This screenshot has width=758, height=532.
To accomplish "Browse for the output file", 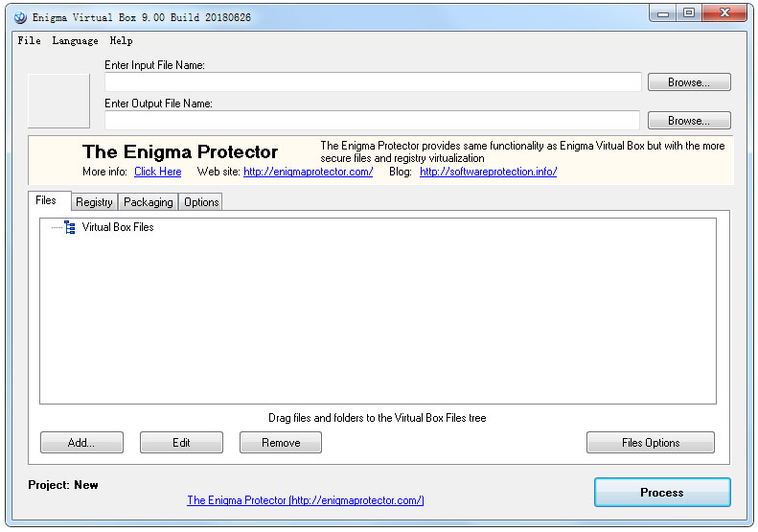I will [689, 121].
